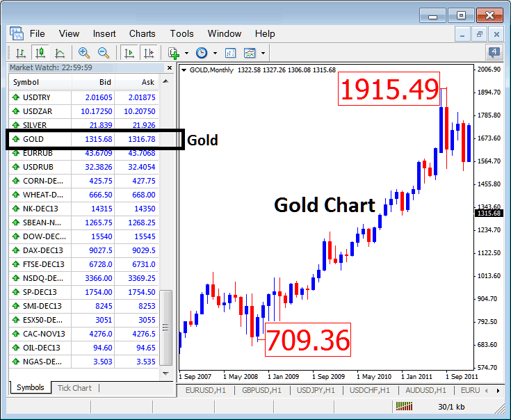
Task: Click the Ask column header
Action: click(x=137, y=82)
